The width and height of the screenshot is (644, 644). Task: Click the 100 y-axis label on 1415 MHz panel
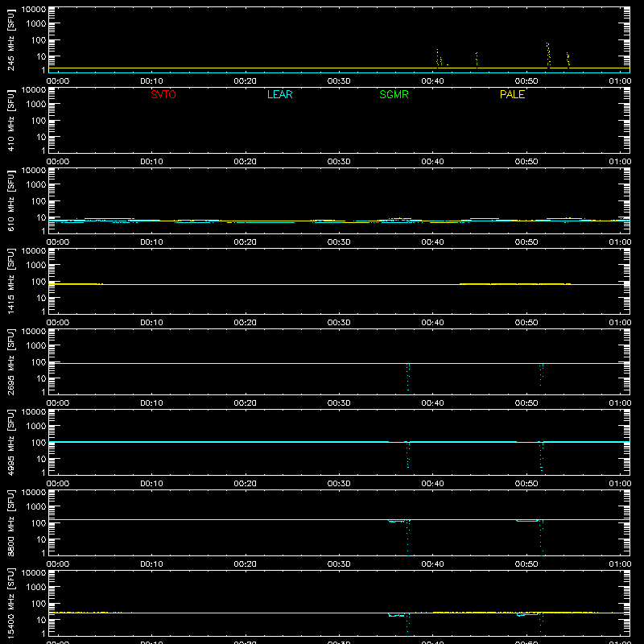point(39,281)
